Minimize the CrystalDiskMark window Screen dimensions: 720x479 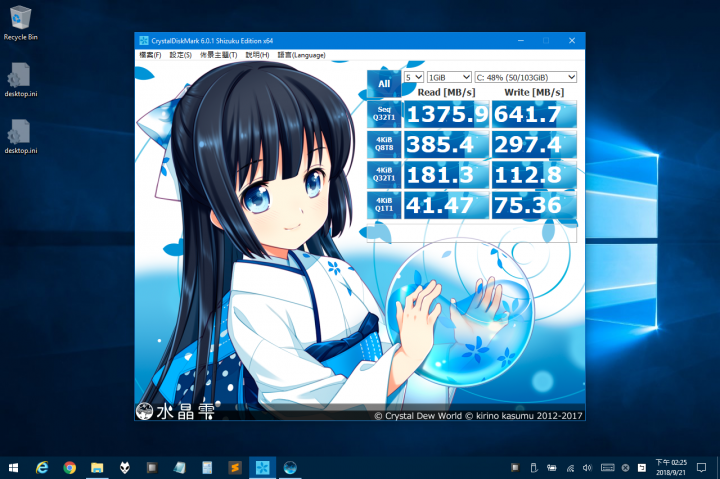(x=521, y=40)
